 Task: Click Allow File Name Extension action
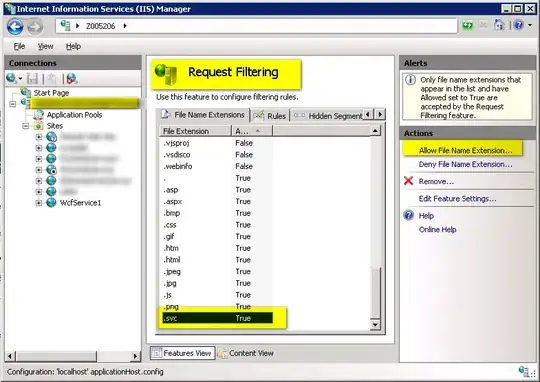tap(465, 151)
